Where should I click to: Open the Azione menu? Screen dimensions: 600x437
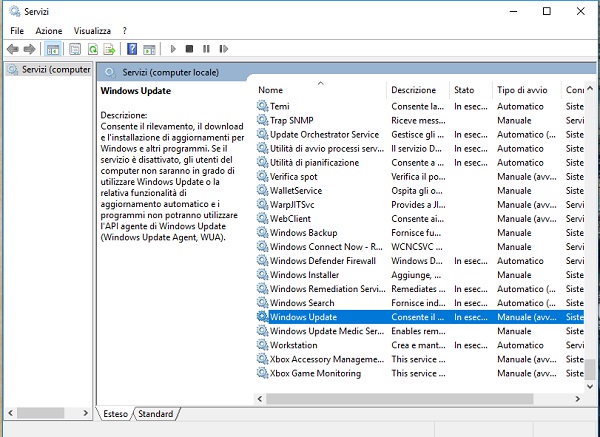tap(49, 31)
